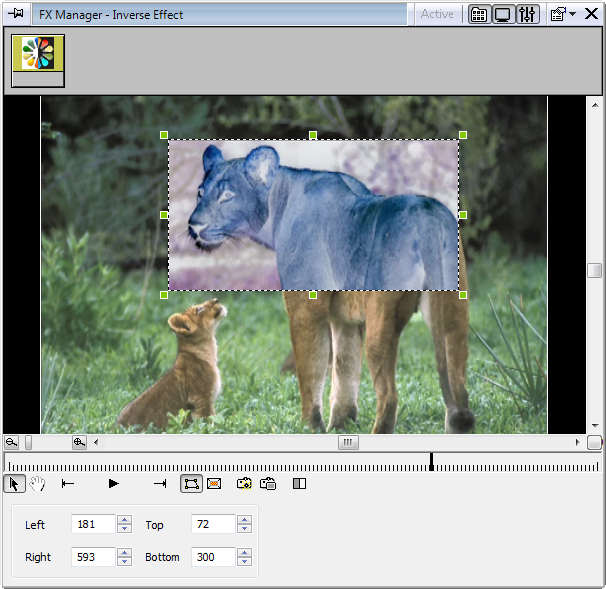Click the camera snapshot icon
This screenshot has height=589, width=606.
click(x=244, y=483)
